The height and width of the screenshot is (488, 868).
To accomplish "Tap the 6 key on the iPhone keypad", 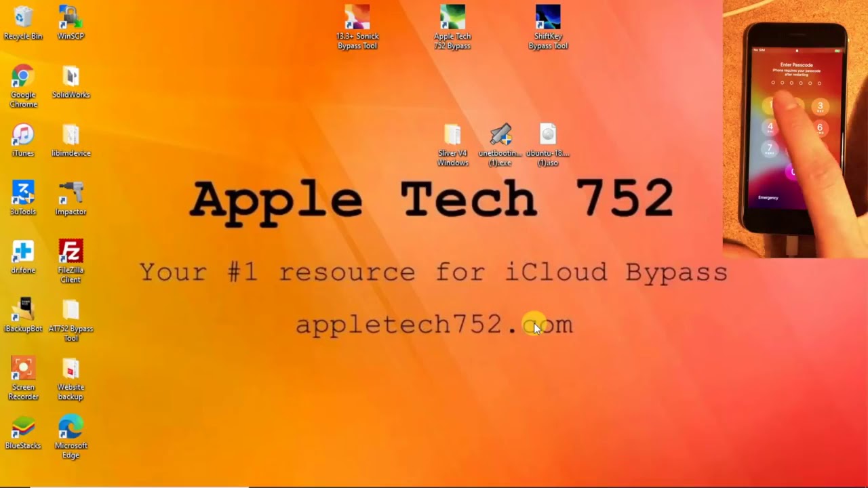I will pyautogui.click(x=820, y=127).
